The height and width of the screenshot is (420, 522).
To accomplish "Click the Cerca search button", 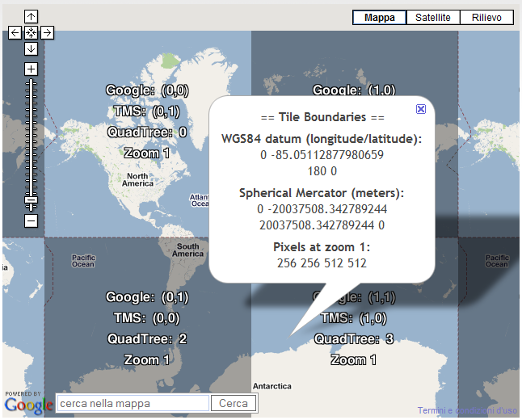I will [x=234, y=403].
